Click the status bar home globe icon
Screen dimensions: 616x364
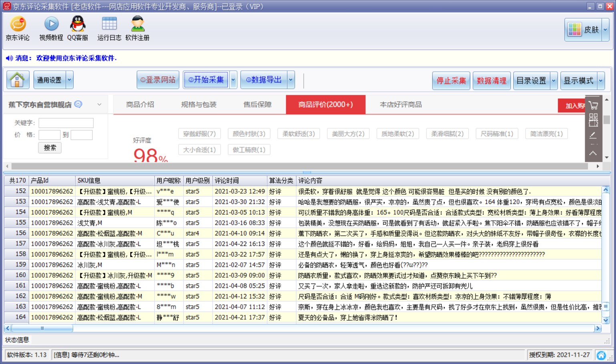point(601,355)
